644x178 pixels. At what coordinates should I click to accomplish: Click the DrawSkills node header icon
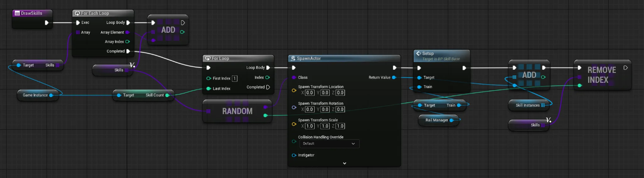tap(17, 13)
